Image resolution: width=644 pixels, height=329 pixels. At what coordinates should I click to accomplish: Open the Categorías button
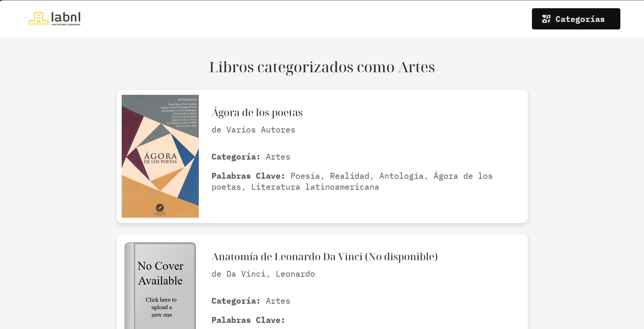coord(576,19)
